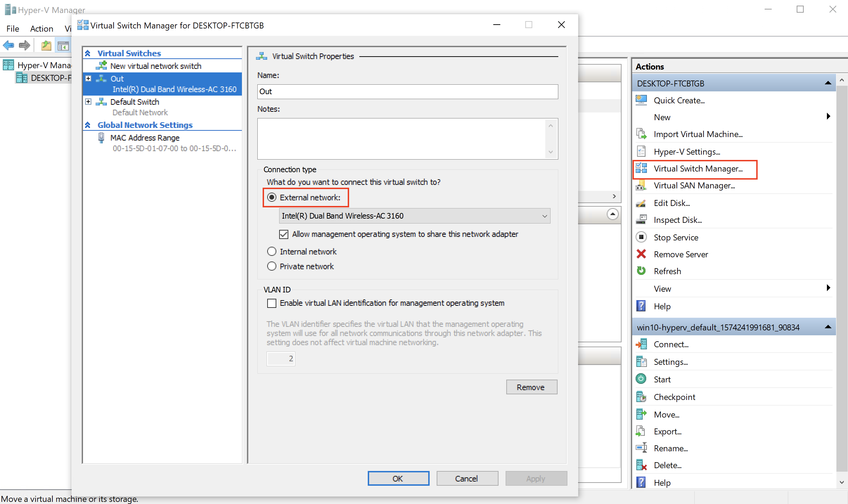Click the red Remove Server X icon

pos(641,254)
